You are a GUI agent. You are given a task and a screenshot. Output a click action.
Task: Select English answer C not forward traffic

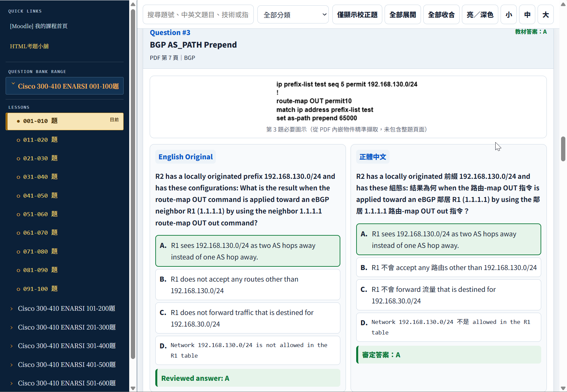248,318
